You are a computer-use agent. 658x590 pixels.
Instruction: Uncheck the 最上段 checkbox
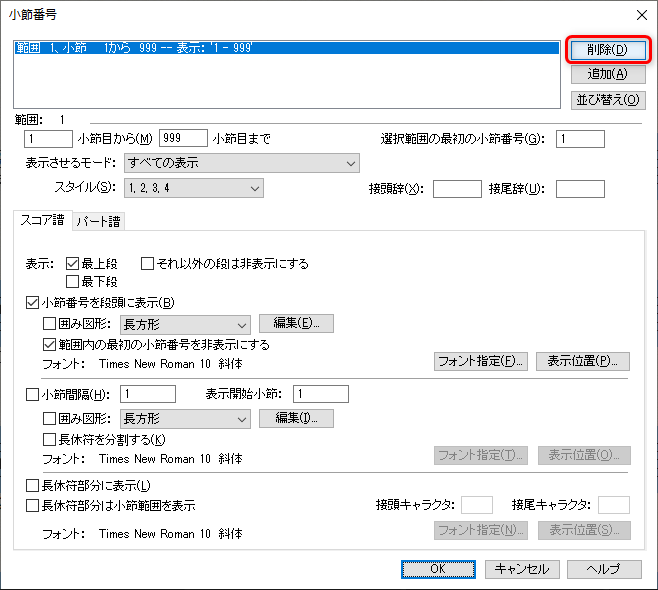pyautogui.click(x=72, y=264)
